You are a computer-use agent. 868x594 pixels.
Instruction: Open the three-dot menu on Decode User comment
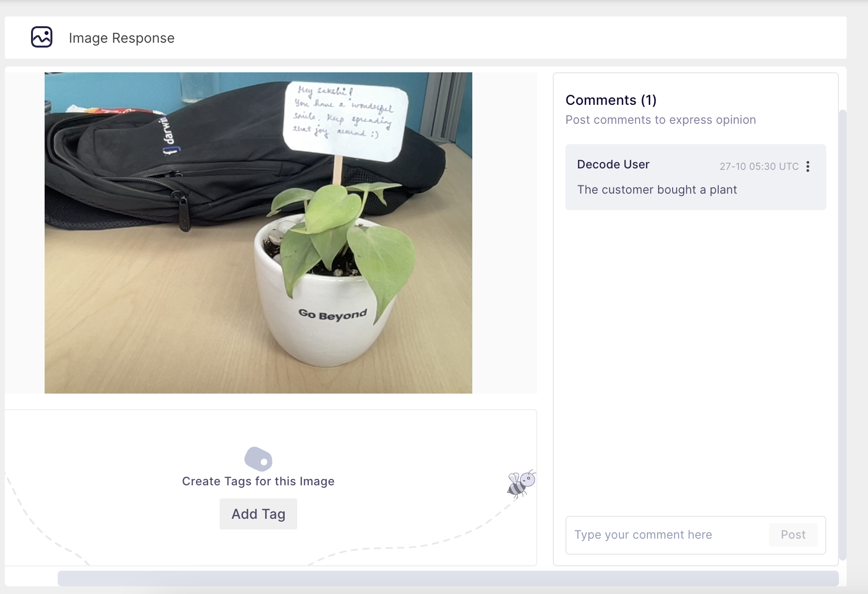[808, 166]
